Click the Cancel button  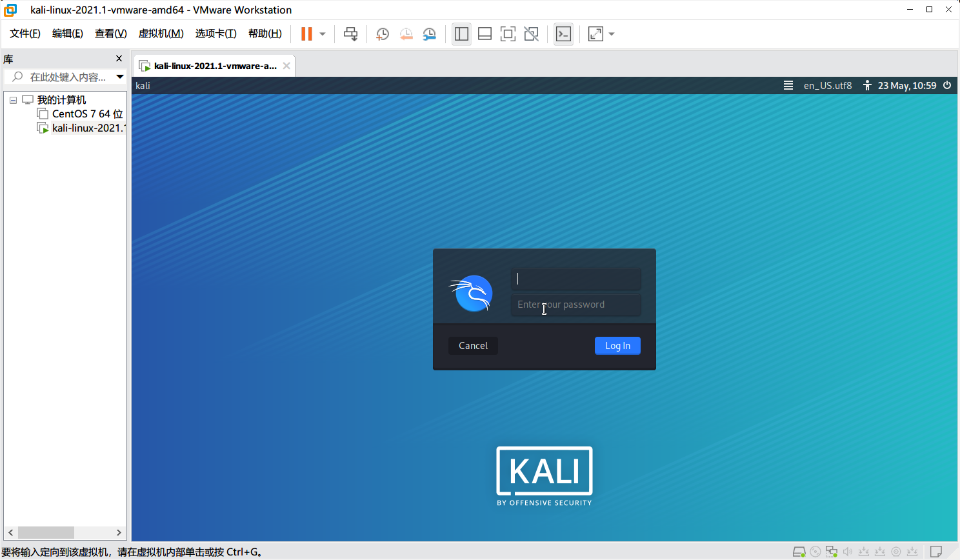pyautogui.click(x=473, y=346)
